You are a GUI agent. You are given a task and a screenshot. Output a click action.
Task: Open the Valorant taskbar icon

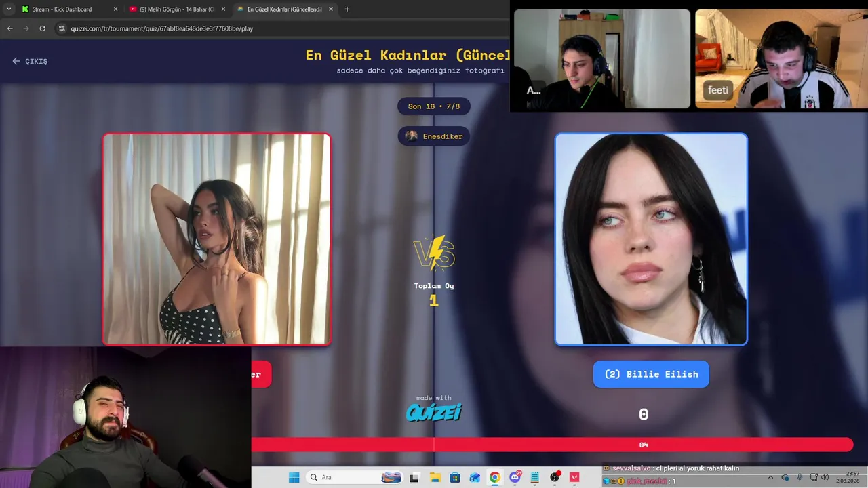coord(575,477)
